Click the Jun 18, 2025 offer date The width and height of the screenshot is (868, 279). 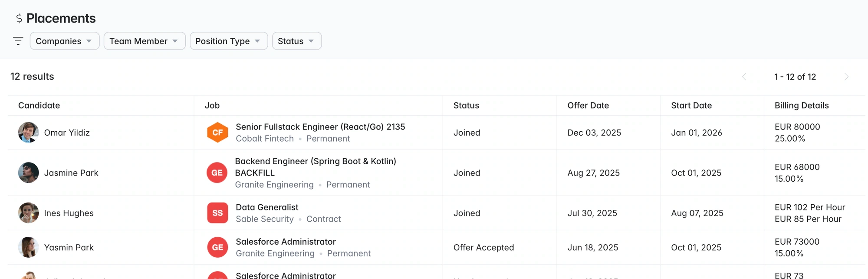[593, 247]
